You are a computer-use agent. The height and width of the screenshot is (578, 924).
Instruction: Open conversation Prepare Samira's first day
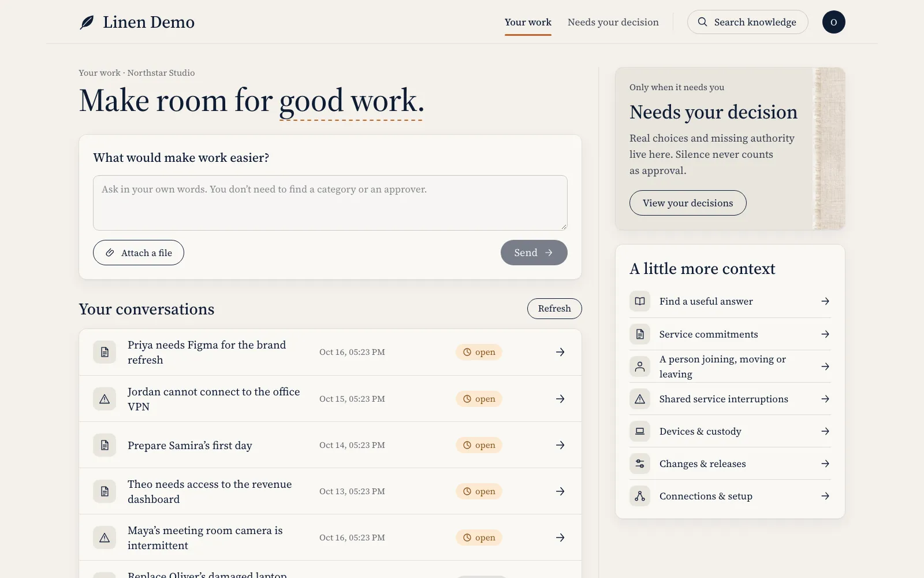click(330, 445)
